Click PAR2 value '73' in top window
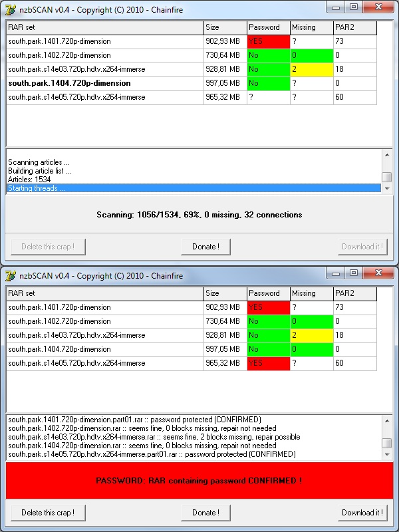 (355, 41)
